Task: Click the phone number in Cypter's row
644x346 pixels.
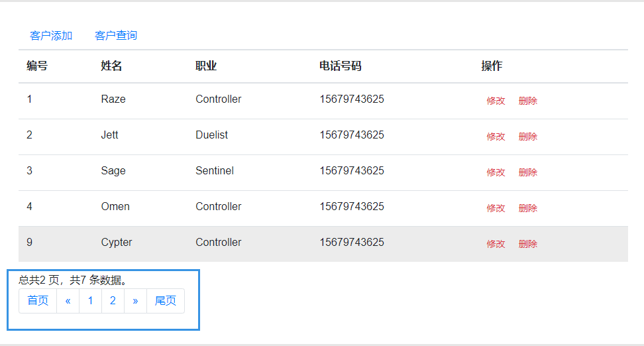Action: coord(352,242)
